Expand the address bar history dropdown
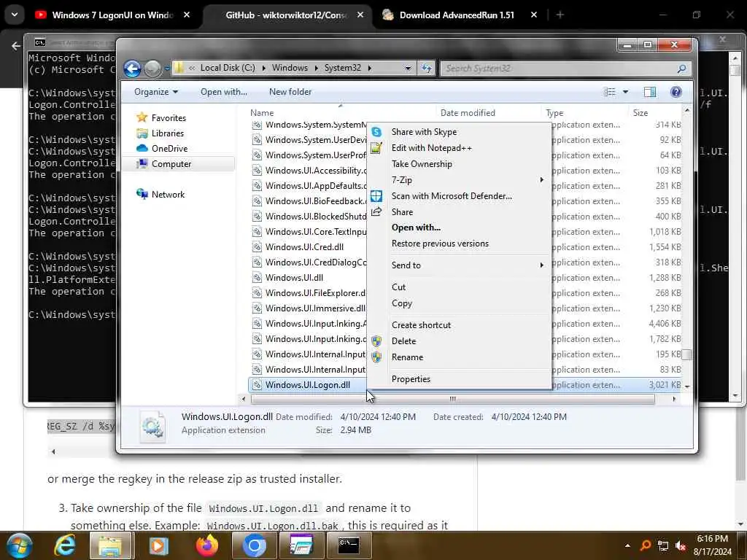747x560 pixels. pos(408,68)
